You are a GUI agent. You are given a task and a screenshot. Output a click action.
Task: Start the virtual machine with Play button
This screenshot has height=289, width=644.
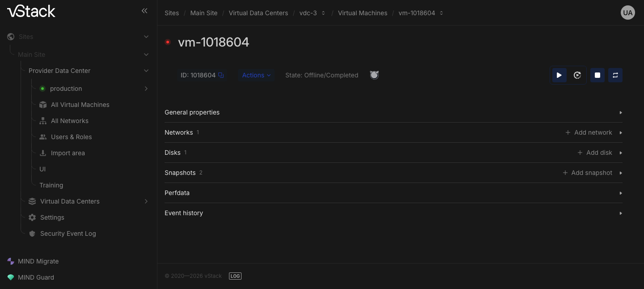(559, 75)
